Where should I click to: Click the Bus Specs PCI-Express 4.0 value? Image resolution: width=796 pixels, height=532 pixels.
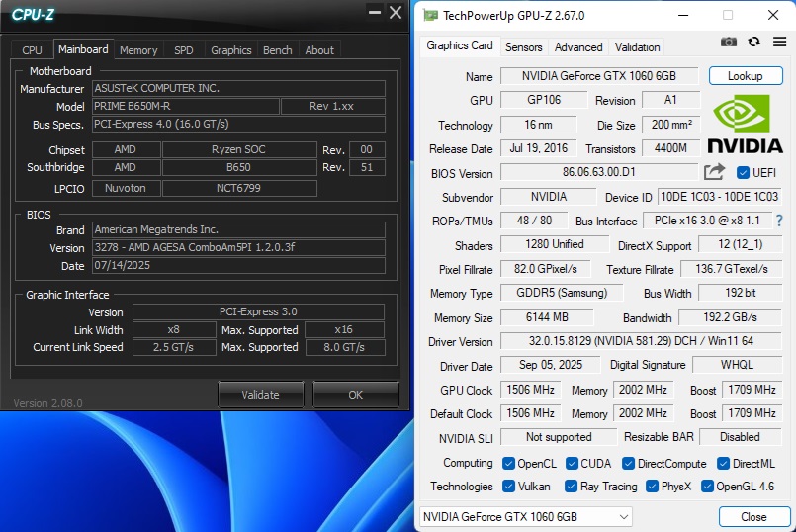click(238, 124)
